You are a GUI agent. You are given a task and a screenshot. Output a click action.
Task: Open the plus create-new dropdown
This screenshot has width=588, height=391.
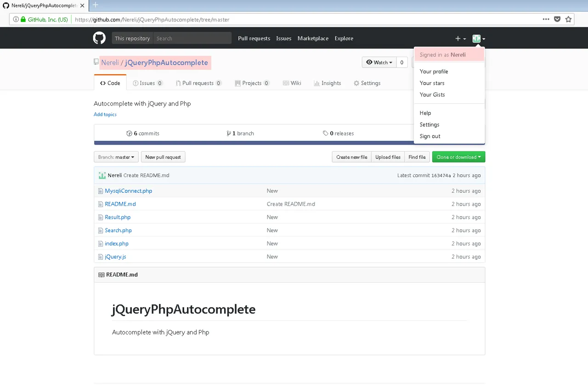tap(460, 39)
